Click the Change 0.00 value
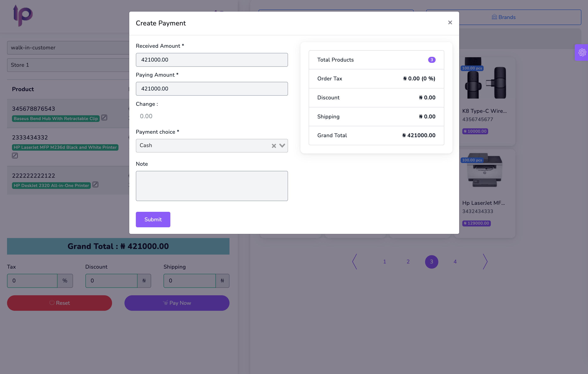 tap(146, 116)
